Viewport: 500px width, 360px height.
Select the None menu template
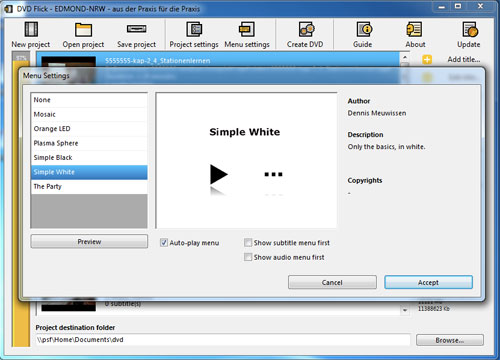(89, 100)
